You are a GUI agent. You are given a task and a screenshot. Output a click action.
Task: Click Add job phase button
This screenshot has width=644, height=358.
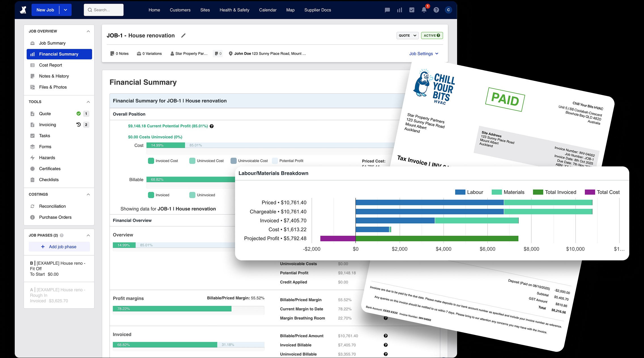[x=59, y=247]
